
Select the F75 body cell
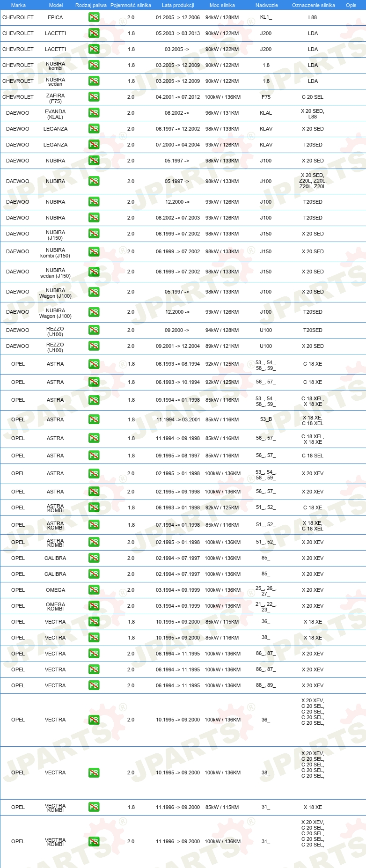coord(266,97)
